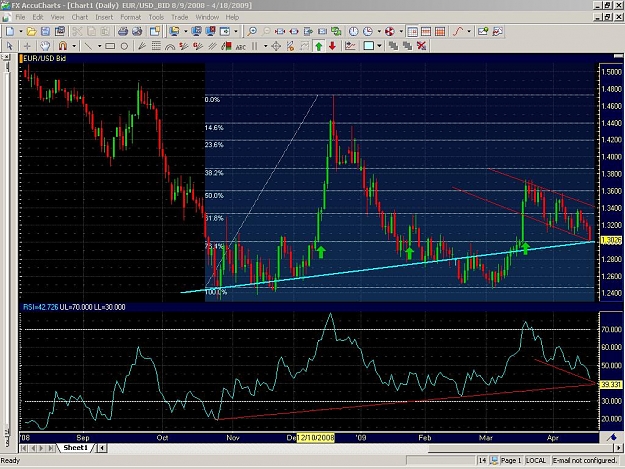
Task: Click E-mail not configured status text
Action: click(584, 461)
